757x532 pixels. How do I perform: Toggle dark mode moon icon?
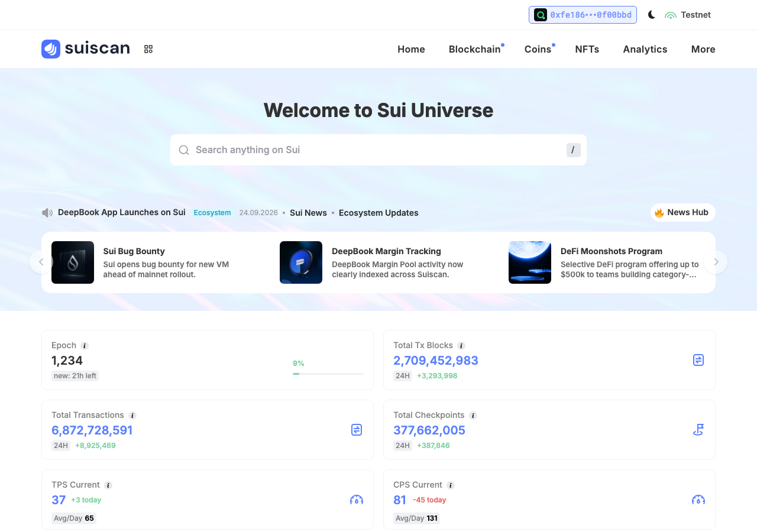pyautogui.click(x=652, y=15)
